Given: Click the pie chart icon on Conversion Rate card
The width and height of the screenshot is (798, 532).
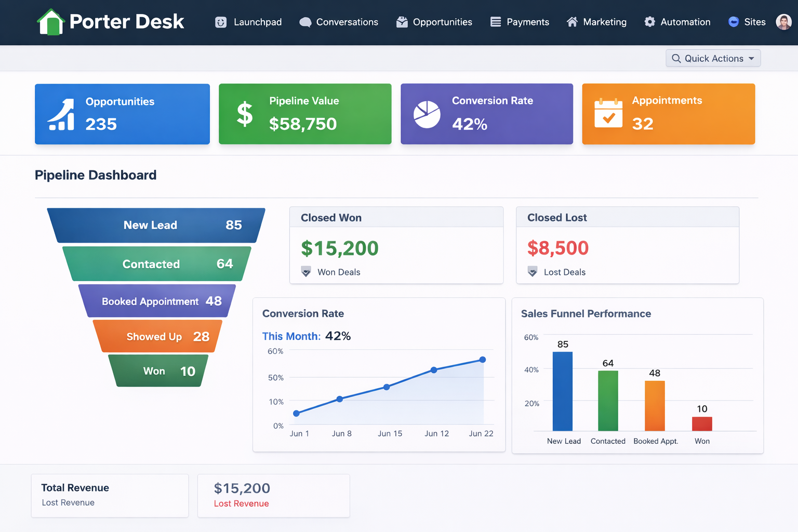Looking at the screenshot, I should pyautogui.click(x=426, y=113).
